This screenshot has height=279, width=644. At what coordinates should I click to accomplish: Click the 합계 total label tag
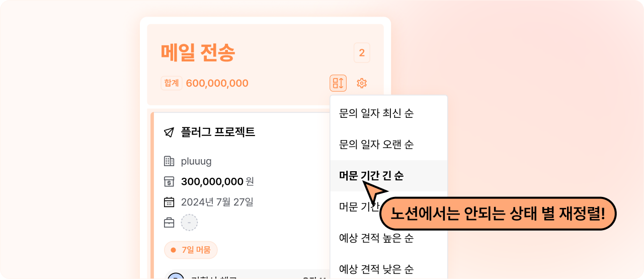coord(172,83)
